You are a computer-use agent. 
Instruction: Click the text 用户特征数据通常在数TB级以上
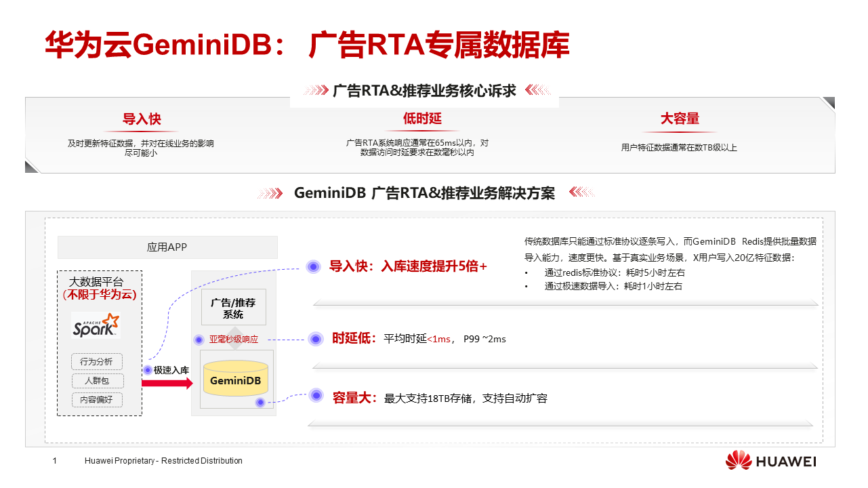pos(679,147)
